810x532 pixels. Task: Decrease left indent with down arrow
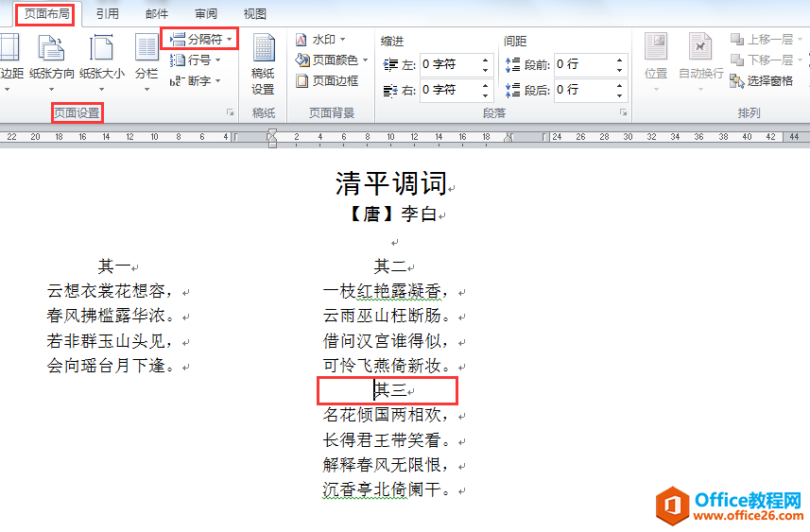pos(485,70)
